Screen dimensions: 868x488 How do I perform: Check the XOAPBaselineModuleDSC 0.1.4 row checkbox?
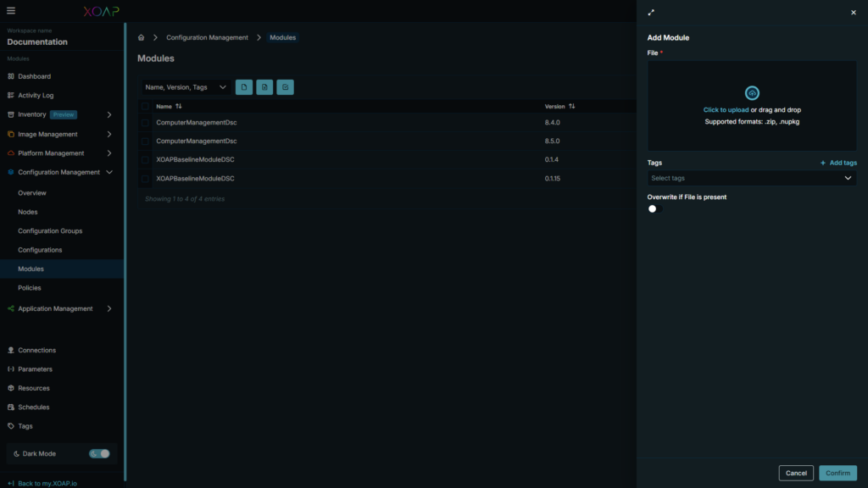pyautogui.click(x=145, y=160)
